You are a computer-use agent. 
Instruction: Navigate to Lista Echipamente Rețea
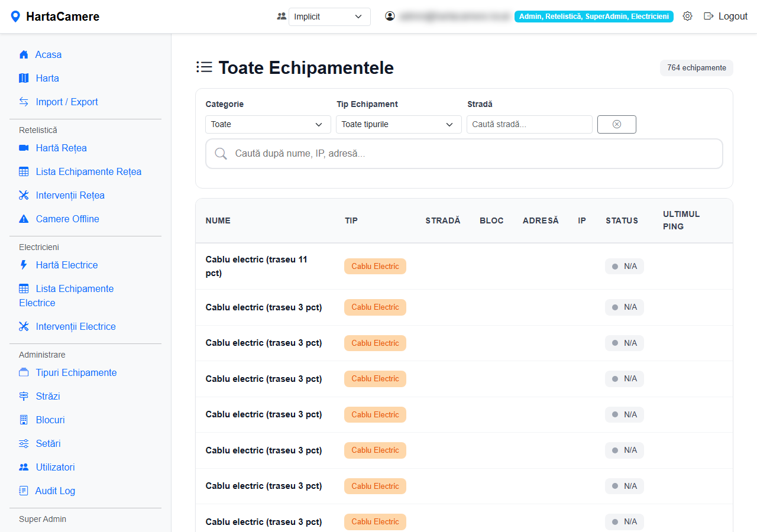coord(89,171)
